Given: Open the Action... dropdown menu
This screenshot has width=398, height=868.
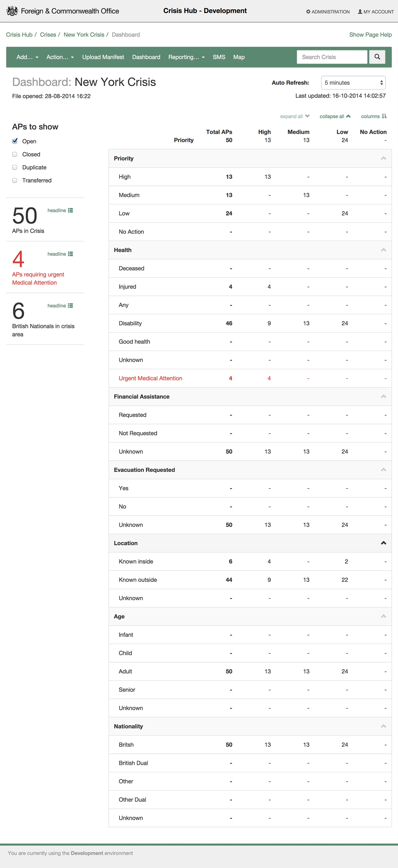Looking at the screenshot, I should (x=60, y=57).
